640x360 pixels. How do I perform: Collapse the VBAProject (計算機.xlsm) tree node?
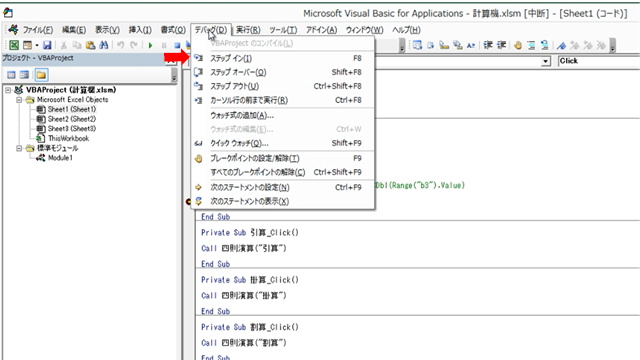pos(8,90)
